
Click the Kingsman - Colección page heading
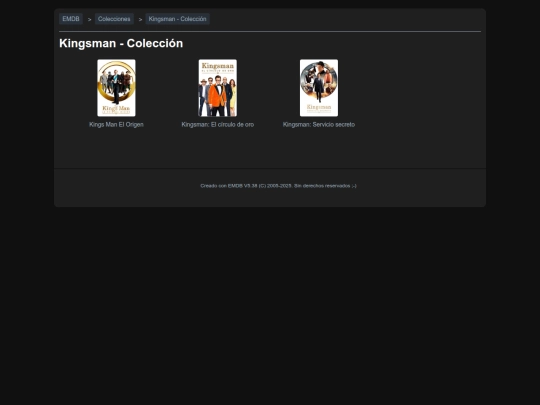tap(121, 43)
